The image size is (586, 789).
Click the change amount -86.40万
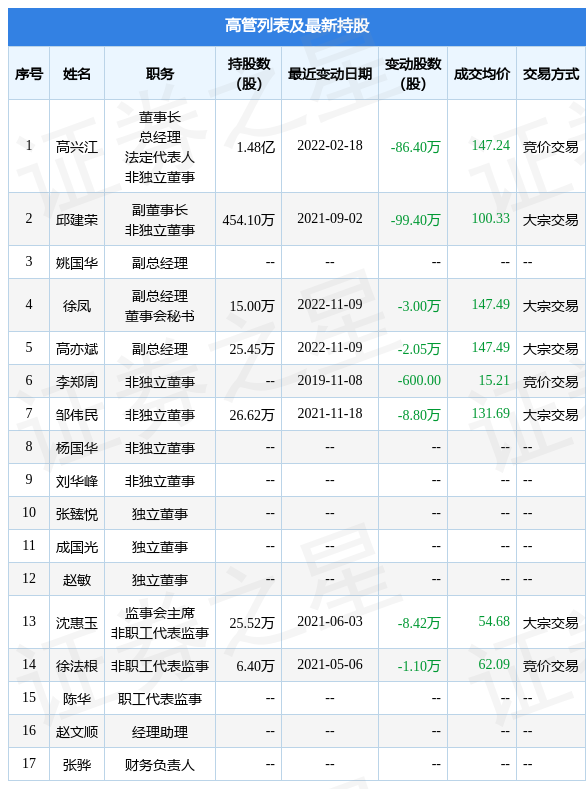[x=415, y=147]
